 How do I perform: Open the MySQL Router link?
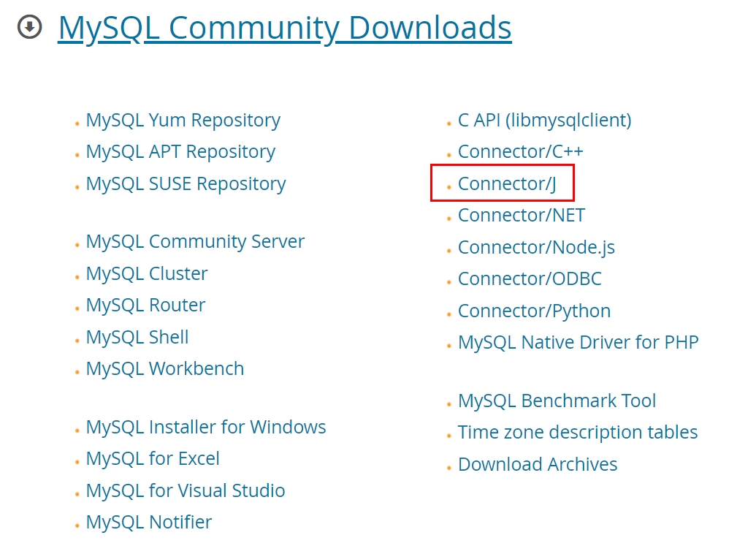coord(145,306)
